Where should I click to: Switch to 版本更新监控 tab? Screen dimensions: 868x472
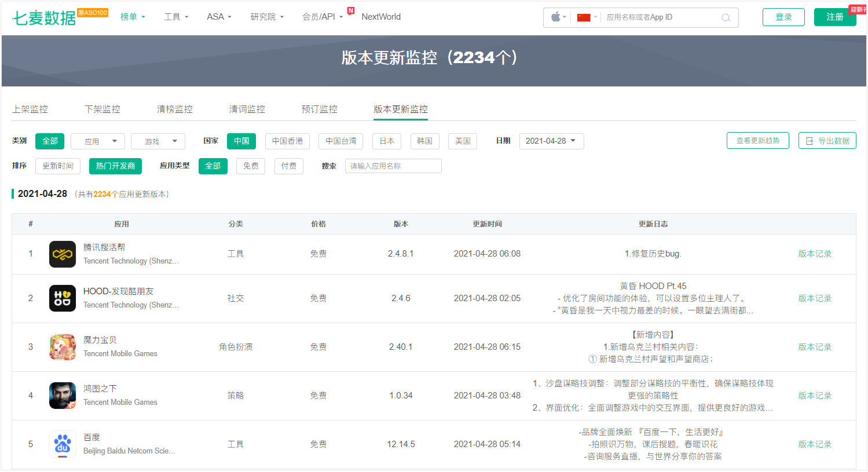point(401,109)
